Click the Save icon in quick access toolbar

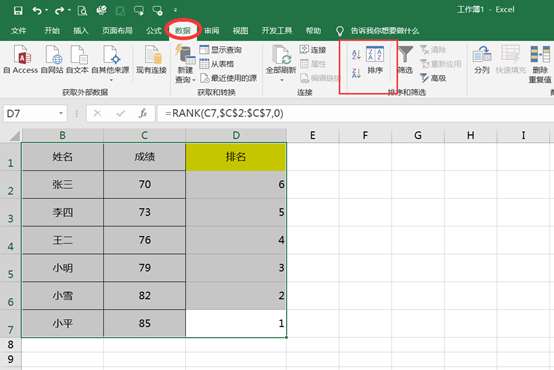coord(18,11)
